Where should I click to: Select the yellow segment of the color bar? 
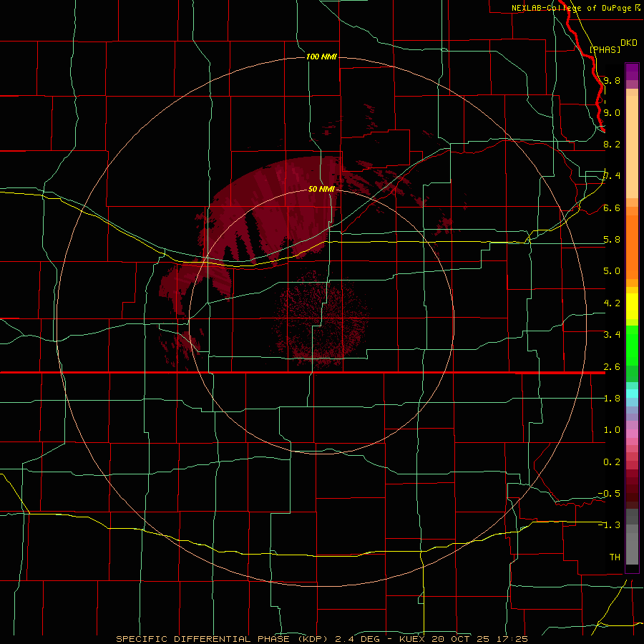pos(632,306)
